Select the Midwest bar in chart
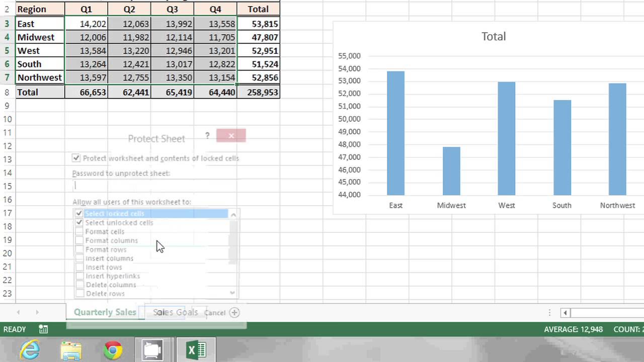This screenshot has width=644, height=362. click(x=451, y=171)
